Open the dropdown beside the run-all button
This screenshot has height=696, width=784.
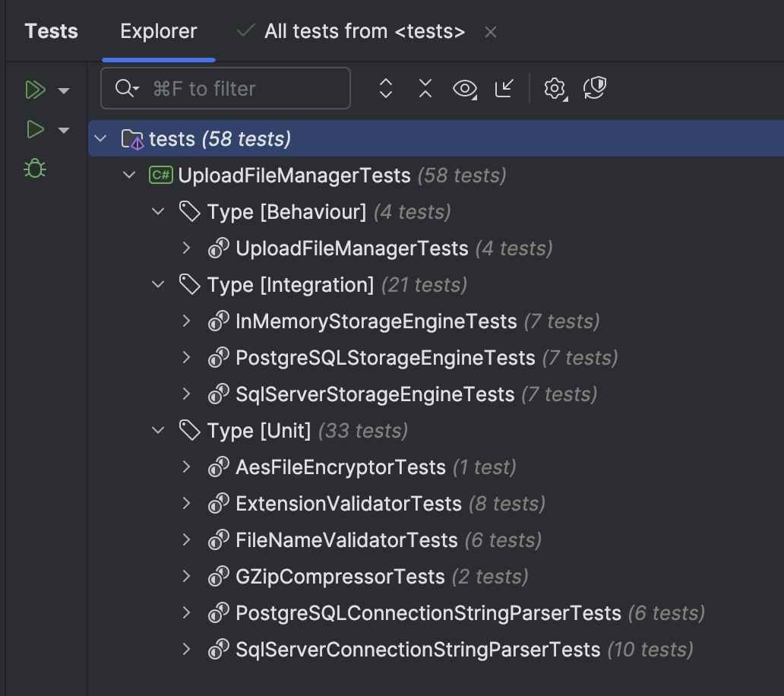click(x=65, y=90)
